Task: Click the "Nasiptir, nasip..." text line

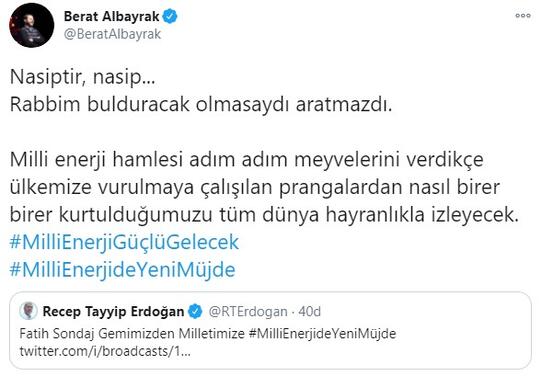Action: pyautogui.click(x=82, y=77)
